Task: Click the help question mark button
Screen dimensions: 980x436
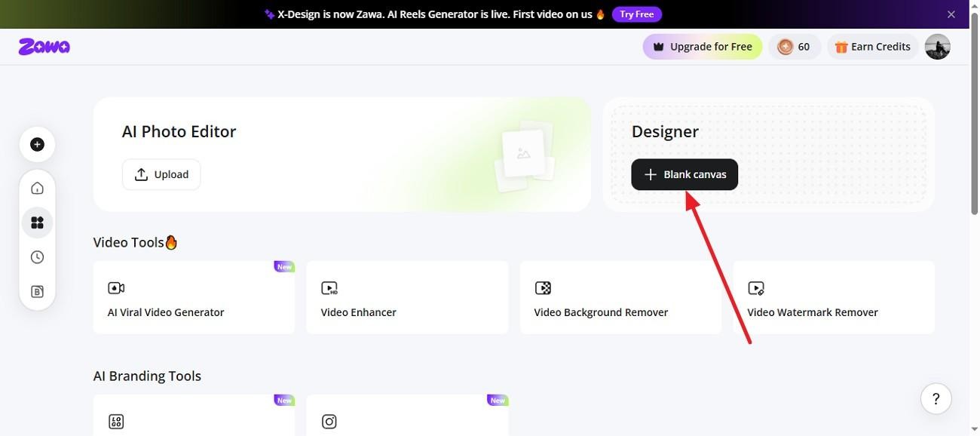Action: 936,398
